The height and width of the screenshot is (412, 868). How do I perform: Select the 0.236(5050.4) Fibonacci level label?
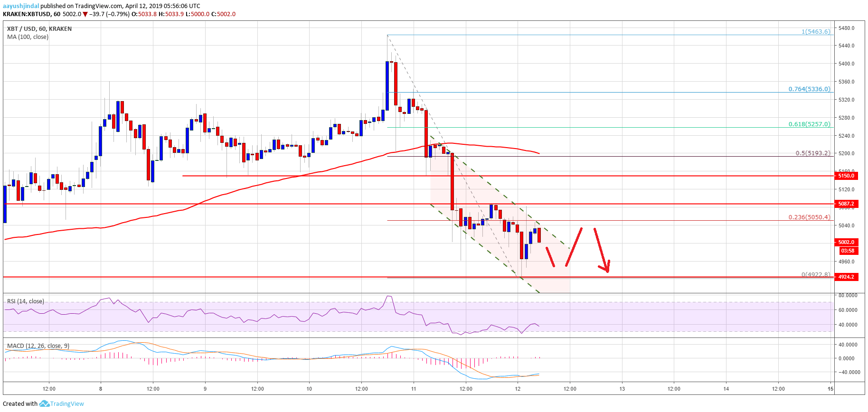[x=810, y=217]
